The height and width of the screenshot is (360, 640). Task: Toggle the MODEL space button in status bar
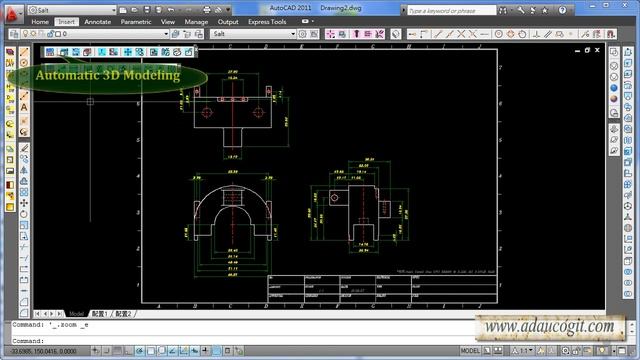(470, 351)
